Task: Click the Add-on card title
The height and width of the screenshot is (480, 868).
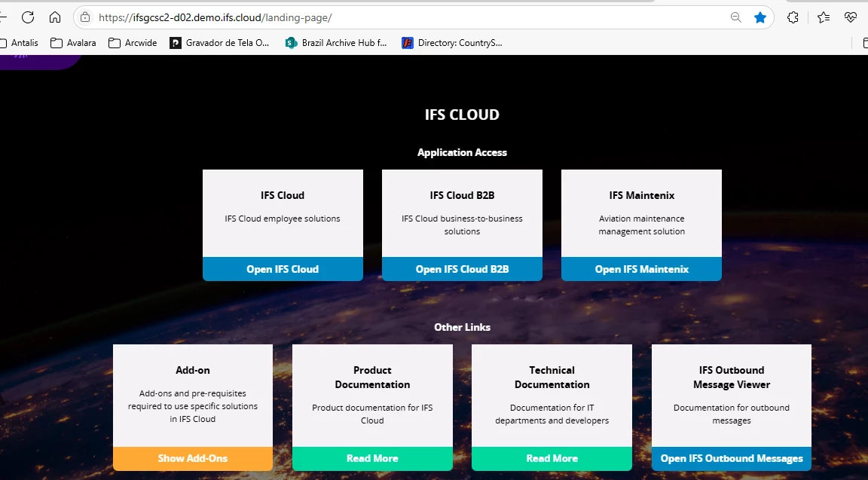Action: pyautogui.click(x=193, y=371)
